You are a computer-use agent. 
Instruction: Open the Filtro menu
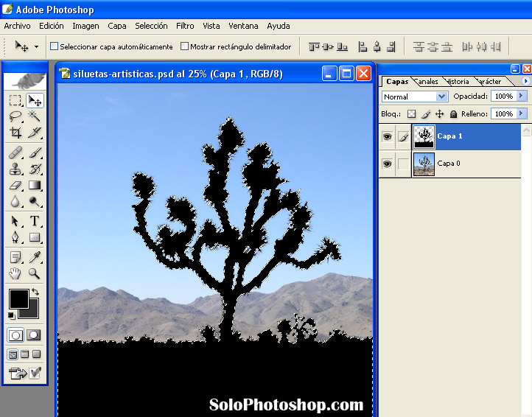(x=185, y=26)
